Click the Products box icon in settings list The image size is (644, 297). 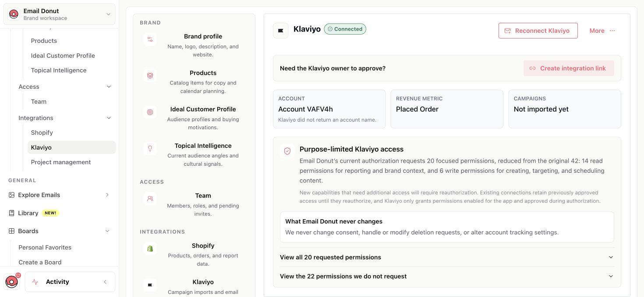[150, 76]
